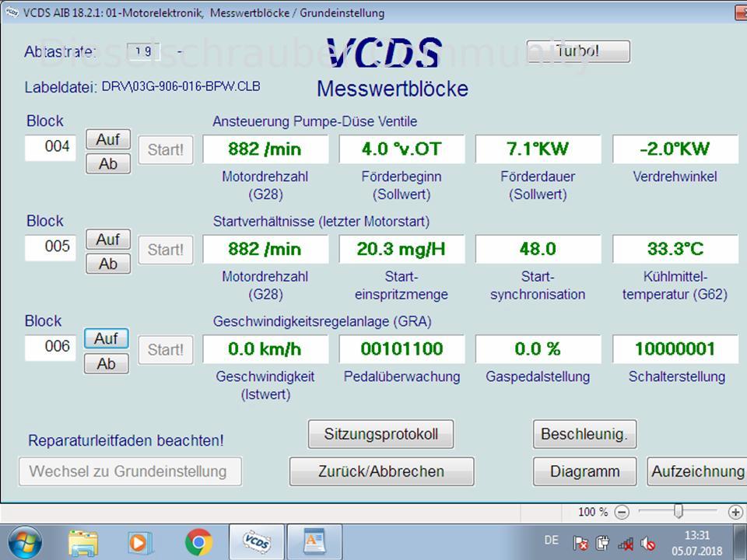Switch to the VCDS taskbar window
Screen dimensions: 747x560
[257, 542]
